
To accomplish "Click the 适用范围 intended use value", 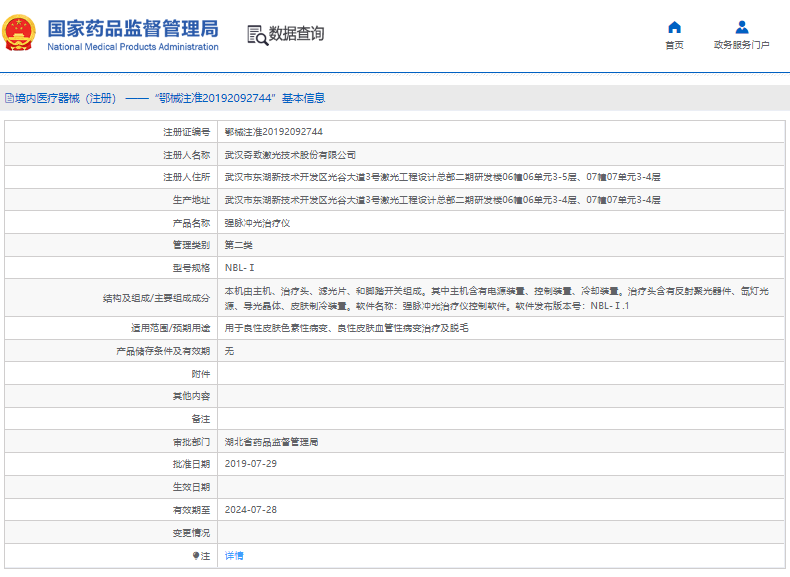I will (x=347, y=328).
